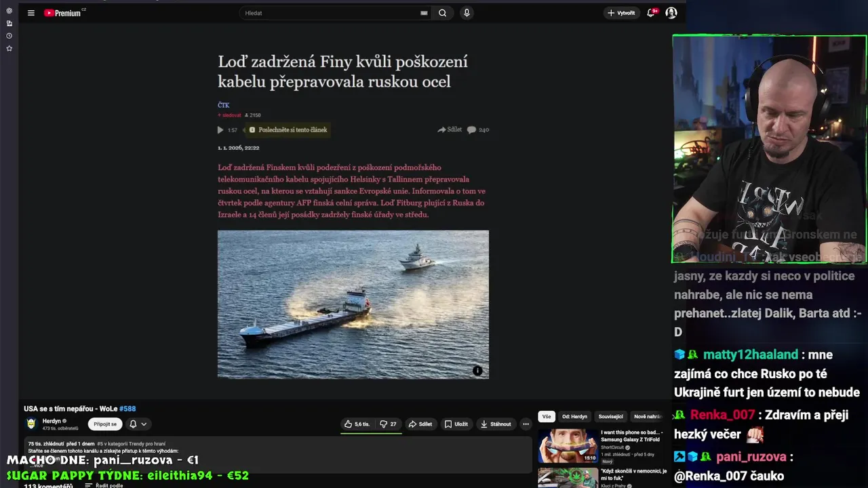Open hashtag #588 link in video title
Viewport: 868px width, 488px height.
point(127,409)
